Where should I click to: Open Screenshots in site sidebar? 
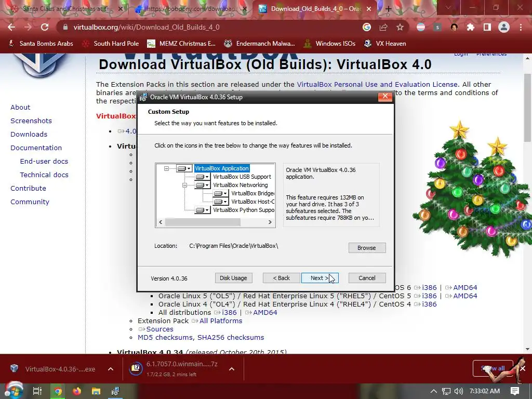point(31,121)
